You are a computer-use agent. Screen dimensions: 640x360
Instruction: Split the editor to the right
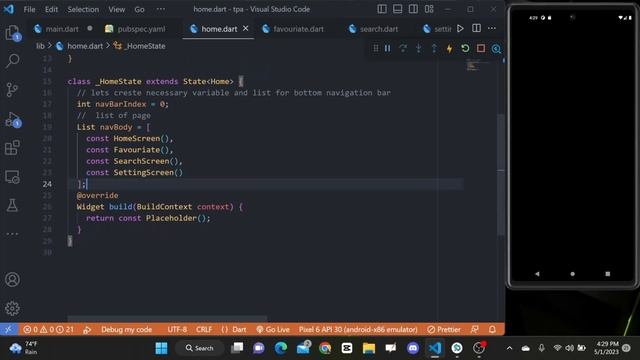pyautogui.click(x=476, y=28)
